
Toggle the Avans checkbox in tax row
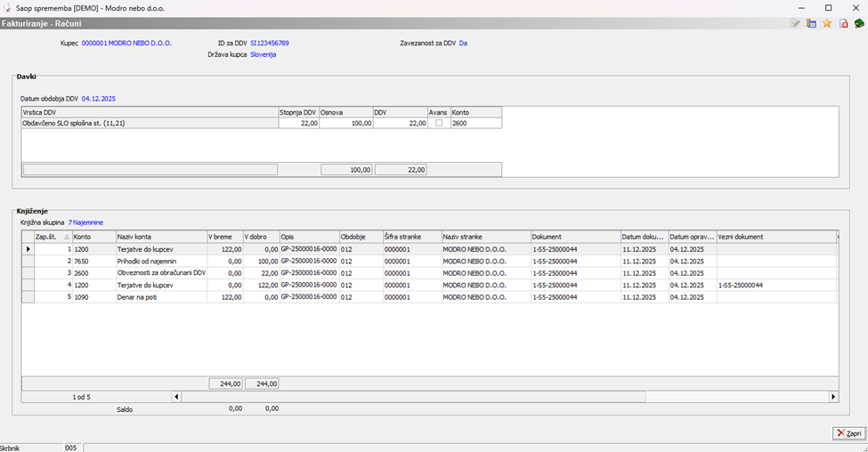point(438,124)
